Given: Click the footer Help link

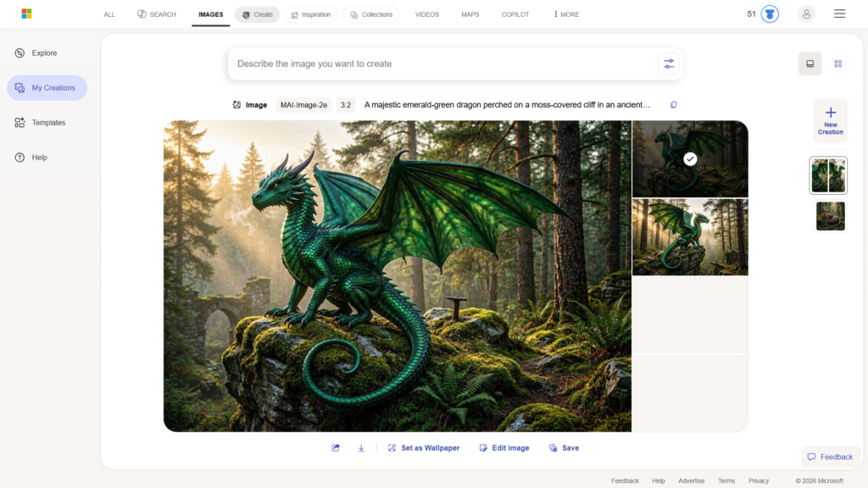Looking at the screenshot, I should point(658,481).
